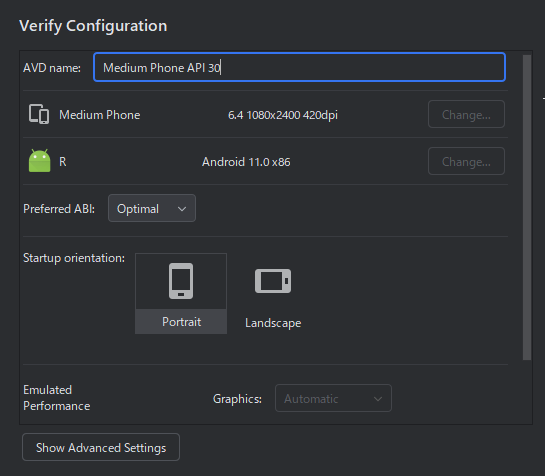Viewport: 545px width, 476px height.
Task: Click Change button for Android 11.0 image
Action: pyautogui.click(x=466, y=161)
